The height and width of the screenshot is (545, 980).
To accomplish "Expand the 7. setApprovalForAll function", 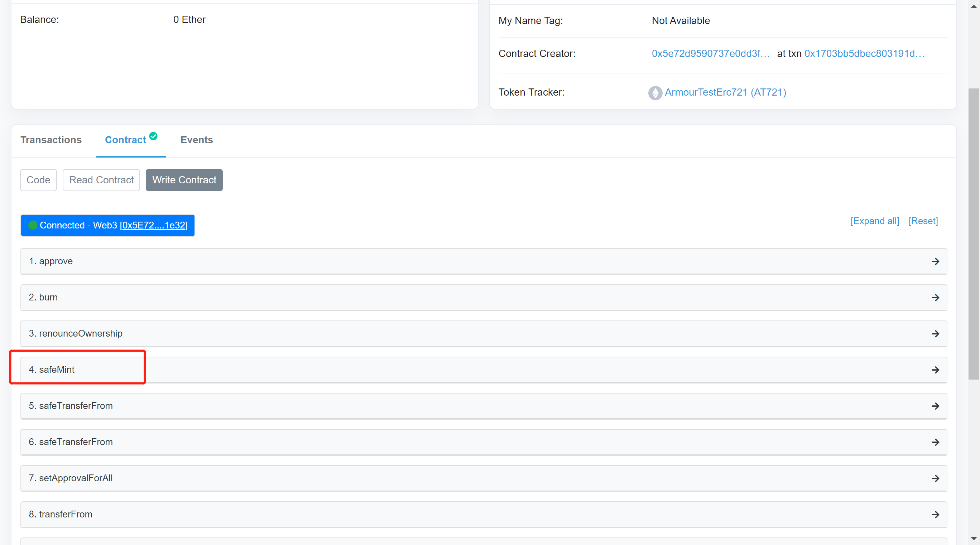I will tap(484, 478).
